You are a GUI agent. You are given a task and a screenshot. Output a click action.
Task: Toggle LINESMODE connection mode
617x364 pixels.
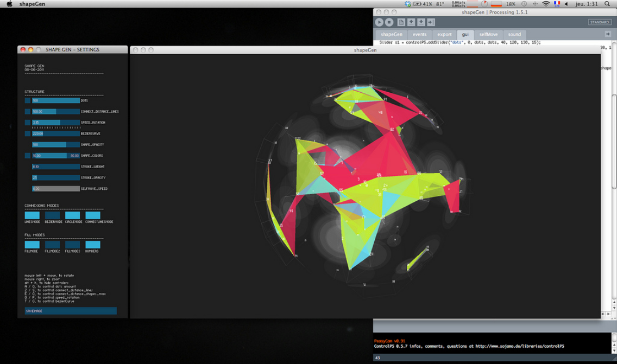32,215
